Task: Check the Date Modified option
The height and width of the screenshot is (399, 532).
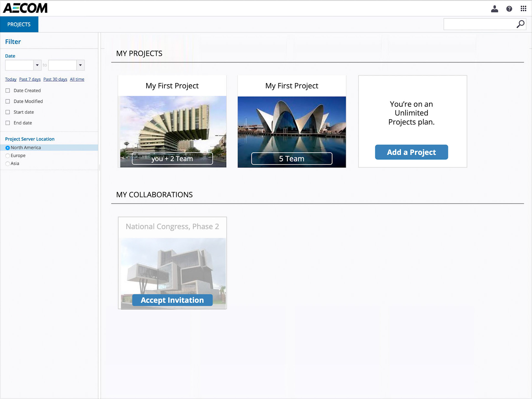Action: 8,101
